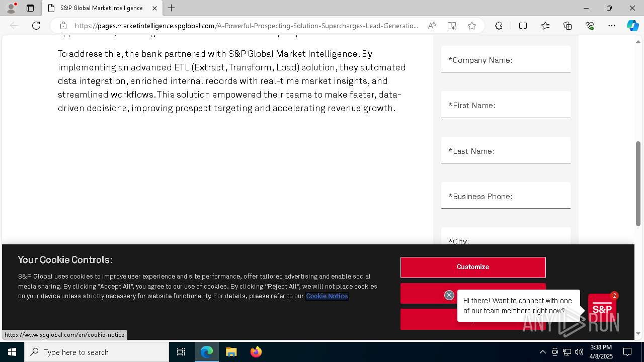Image resolution: width=644 pixels, height=362 pixels.
Task: Open a new browser tab
Action: click(x=172, y=8)
